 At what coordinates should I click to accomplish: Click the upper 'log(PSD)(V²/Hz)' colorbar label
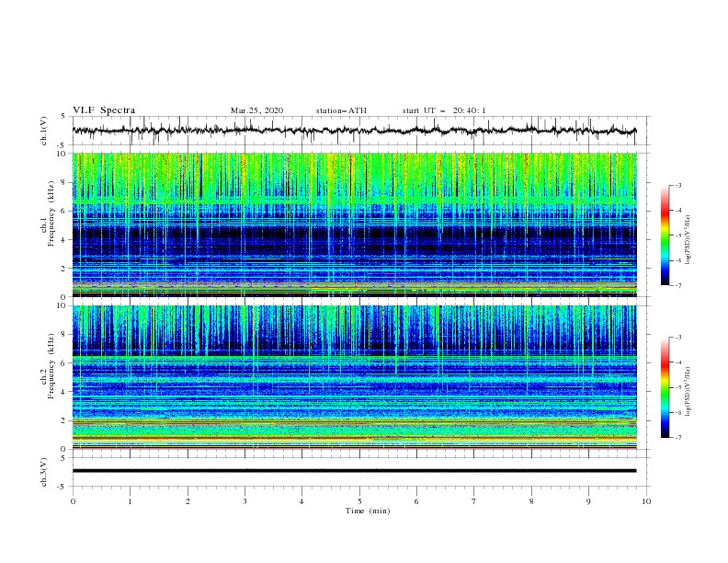point(688,240)
